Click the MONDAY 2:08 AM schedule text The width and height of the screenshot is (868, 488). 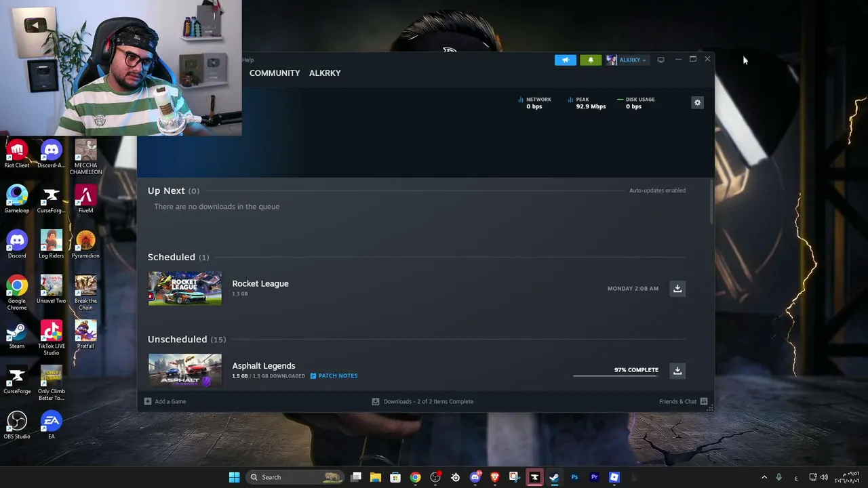coord(633,288)
